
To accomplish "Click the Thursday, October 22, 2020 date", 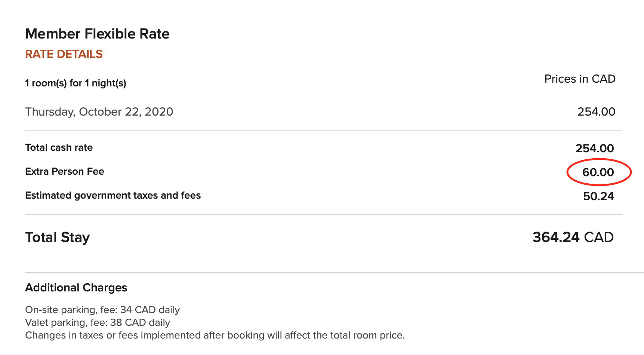I will (x=99, y=112).
